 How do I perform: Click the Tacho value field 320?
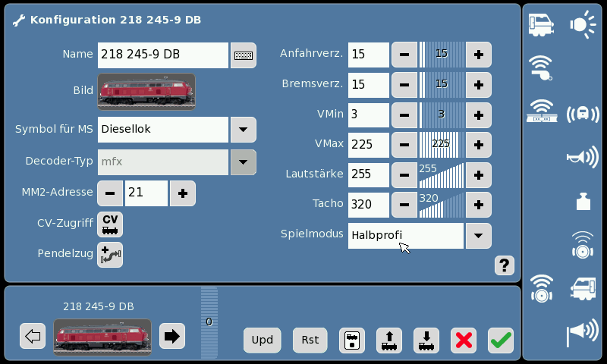(x=369, y=205)
